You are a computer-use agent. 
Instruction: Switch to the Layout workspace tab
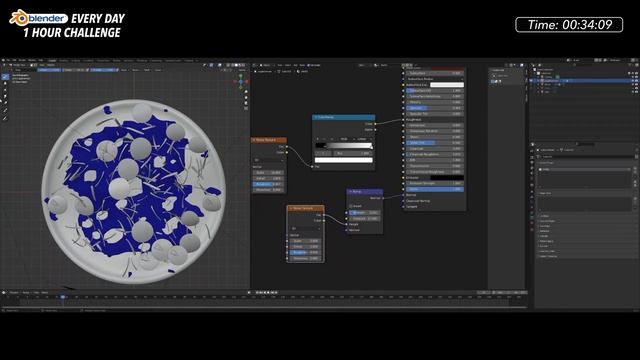[52, 60]
